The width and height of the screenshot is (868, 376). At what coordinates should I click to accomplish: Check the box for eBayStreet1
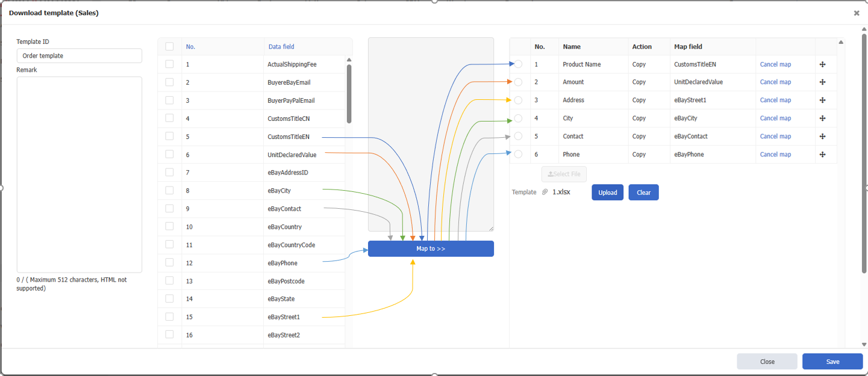pyautogui.click(x=169, y=316)
